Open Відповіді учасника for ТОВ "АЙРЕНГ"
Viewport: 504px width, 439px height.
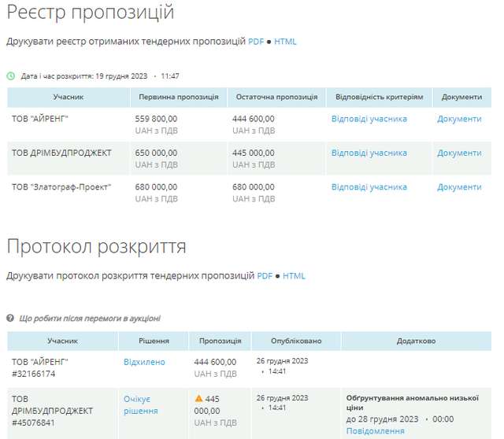[x=369, y=119]
